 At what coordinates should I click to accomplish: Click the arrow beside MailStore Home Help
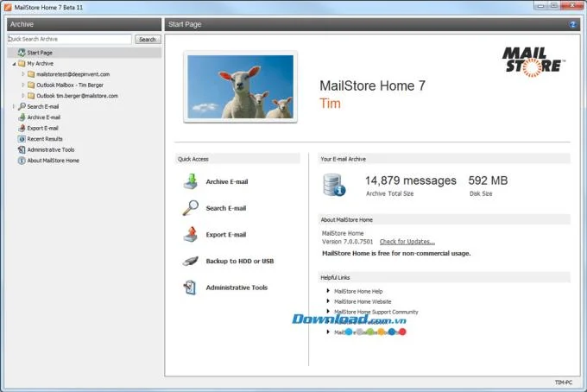(328, 291)
